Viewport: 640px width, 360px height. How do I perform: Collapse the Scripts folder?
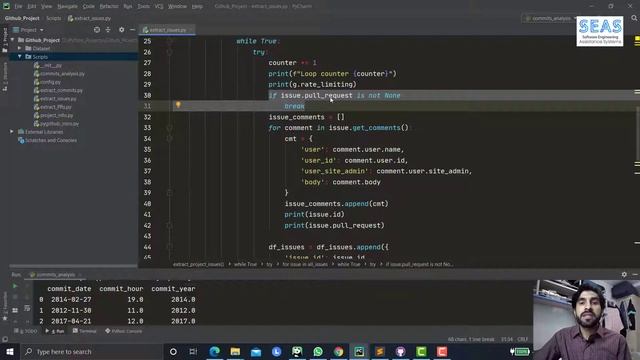pos(19,57)
